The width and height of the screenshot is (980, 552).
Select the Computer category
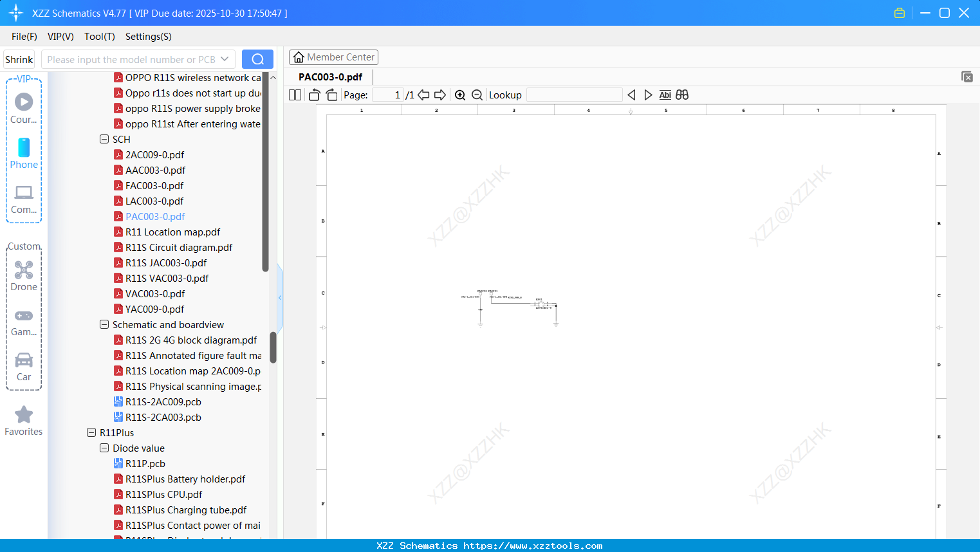[24, 199]
